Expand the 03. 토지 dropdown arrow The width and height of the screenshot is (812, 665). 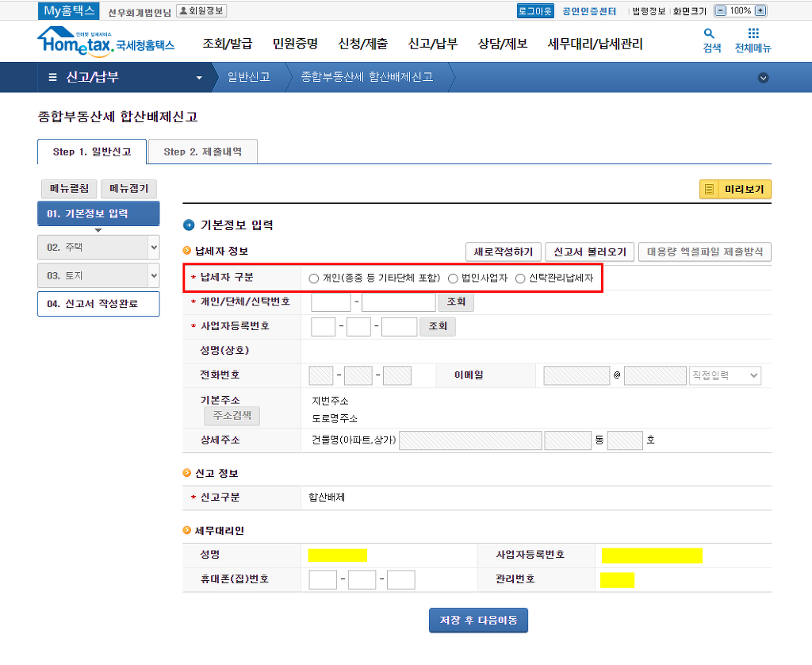(154, 275)
